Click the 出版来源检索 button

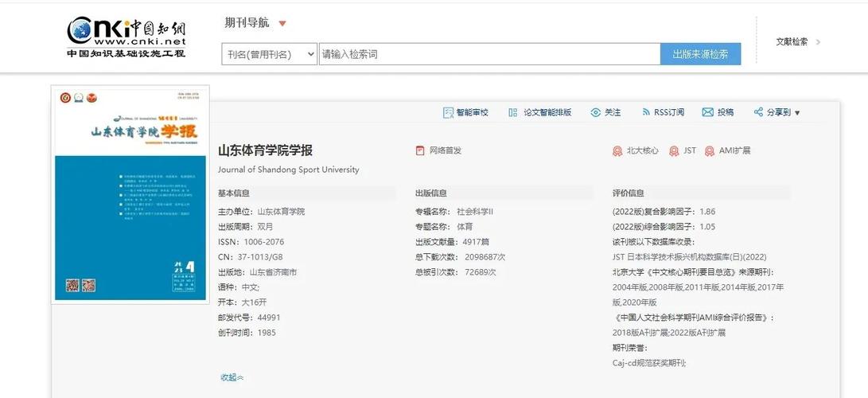coord(700,54)
